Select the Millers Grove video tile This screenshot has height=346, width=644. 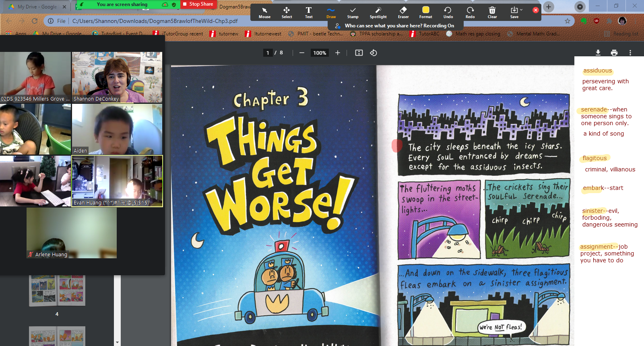click(35, 77)
